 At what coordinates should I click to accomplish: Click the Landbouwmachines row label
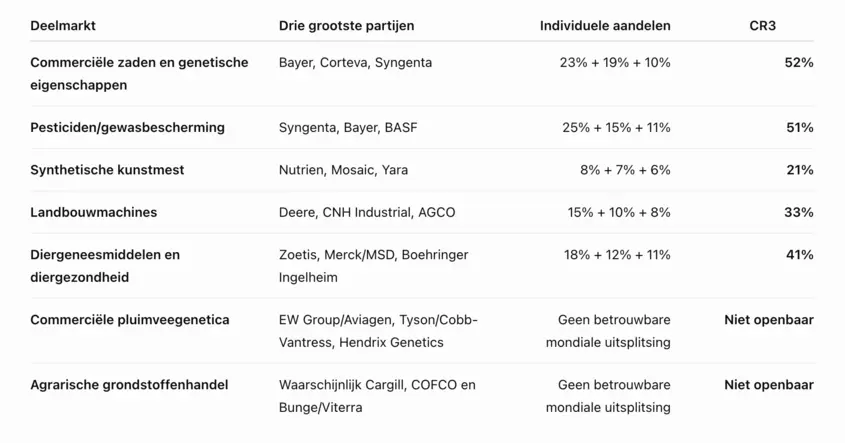click(94, 212)
